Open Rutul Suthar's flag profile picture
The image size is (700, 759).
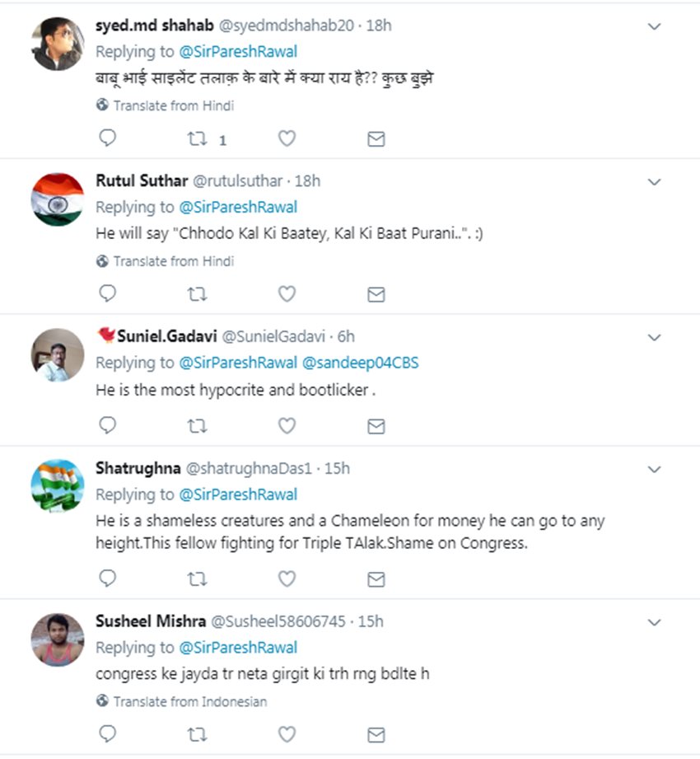point(58,199)
